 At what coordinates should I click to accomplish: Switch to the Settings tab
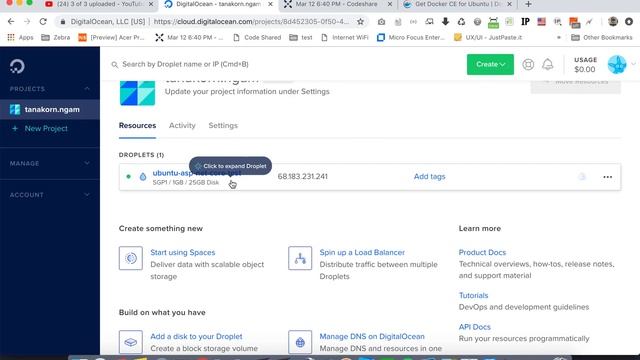(223, 126)
